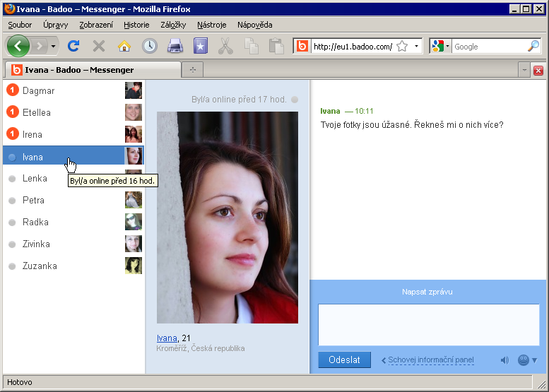Open the Záložky menu
Image resolution: width=549 pixels, height=392 pixels.
173,25
